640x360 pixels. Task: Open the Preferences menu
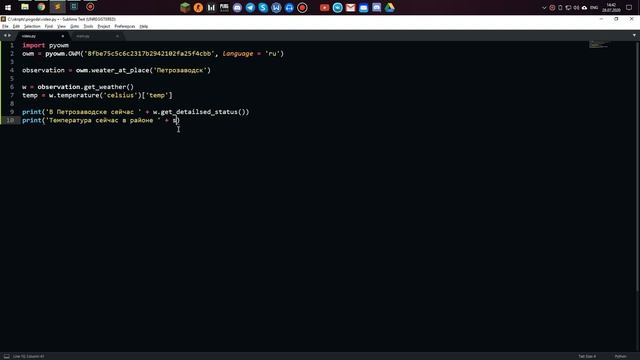[124, 26]
